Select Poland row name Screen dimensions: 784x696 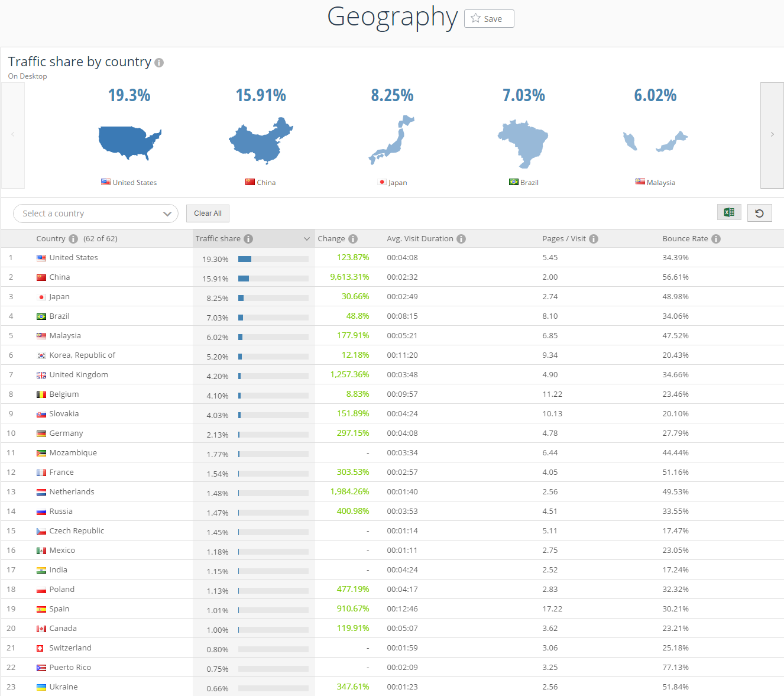point(62,589)
